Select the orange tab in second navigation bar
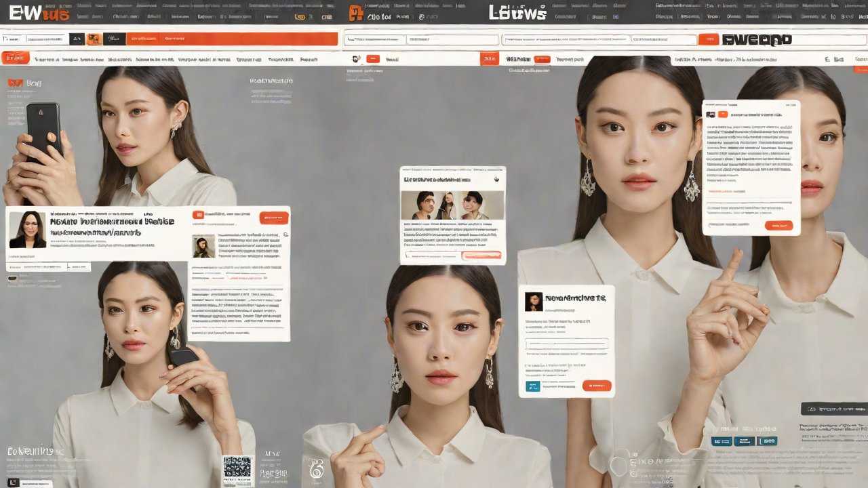 coord(490,59)
